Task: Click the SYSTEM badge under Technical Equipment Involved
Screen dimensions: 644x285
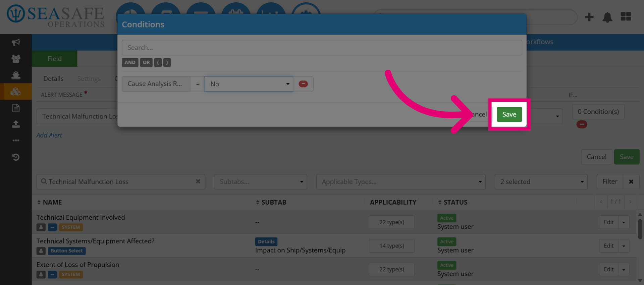Action: 71,227
